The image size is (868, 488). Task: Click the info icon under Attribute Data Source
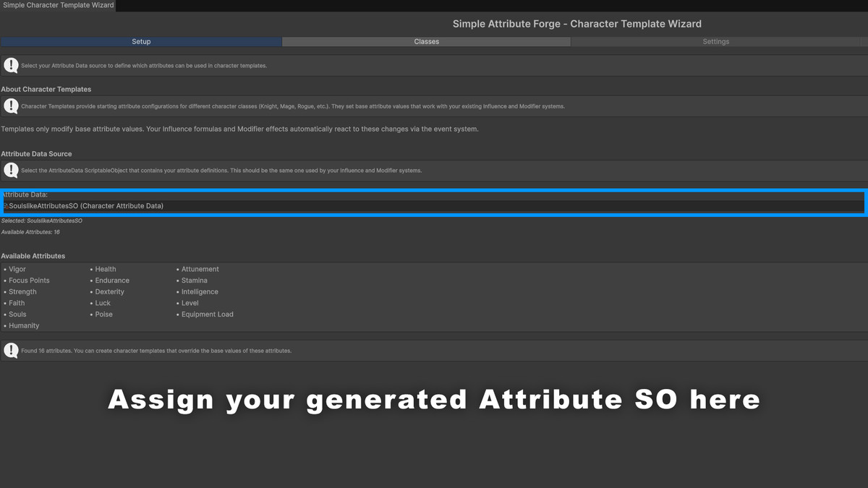tap(11, 170)
